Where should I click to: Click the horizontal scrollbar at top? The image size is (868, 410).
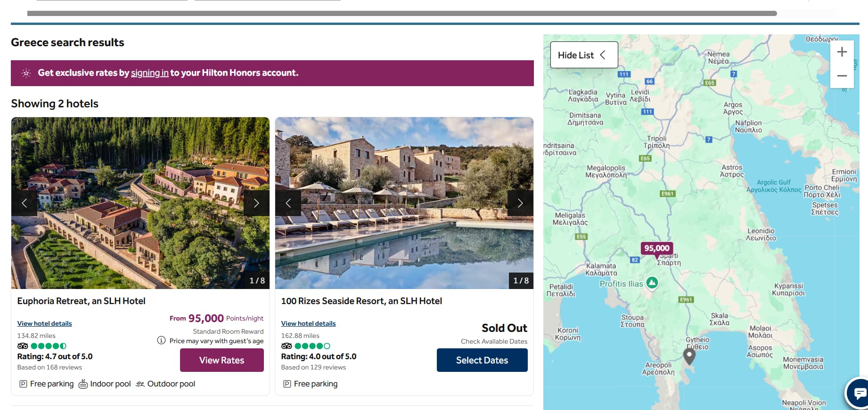tap(401, 14)
